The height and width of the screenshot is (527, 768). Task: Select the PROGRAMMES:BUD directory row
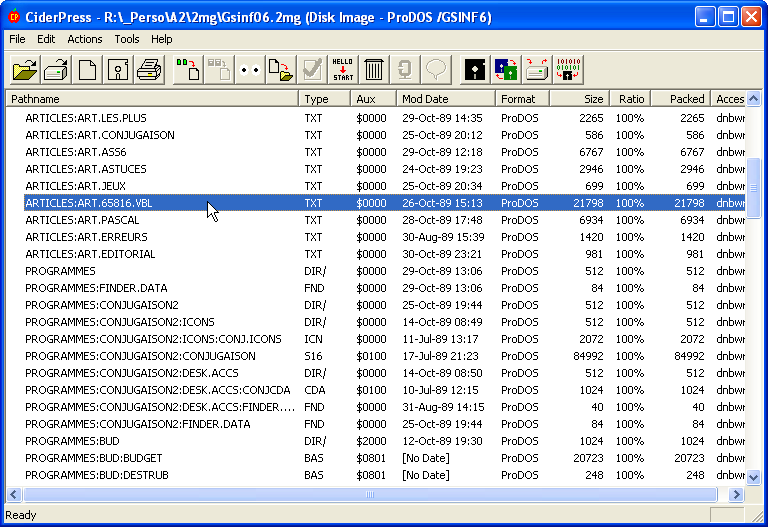click(x=384, y=441)
